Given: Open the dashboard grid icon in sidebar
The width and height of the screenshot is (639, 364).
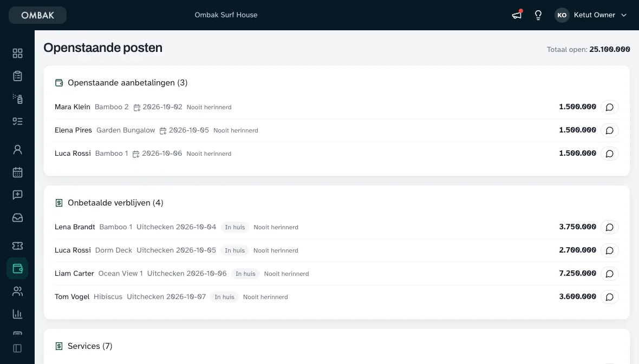Looking at the screenshot, I should 17,54.
